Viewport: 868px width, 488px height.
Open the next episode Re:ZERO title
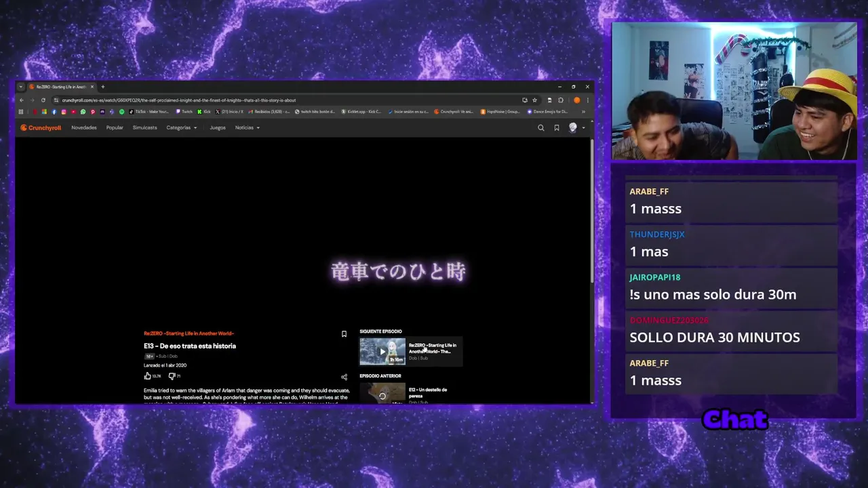click(x=433, y=348)
